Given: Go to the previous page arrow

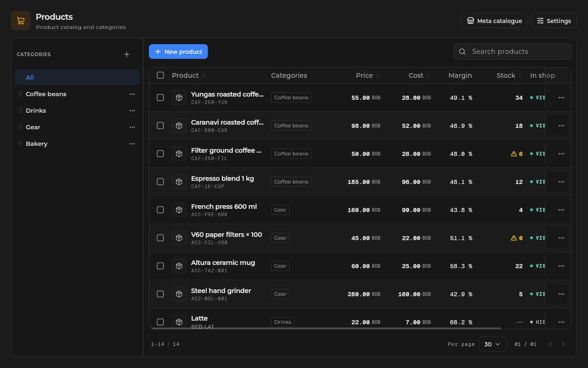Looking at the screenshot, I should pyautogui.click(x=550, y=344).
